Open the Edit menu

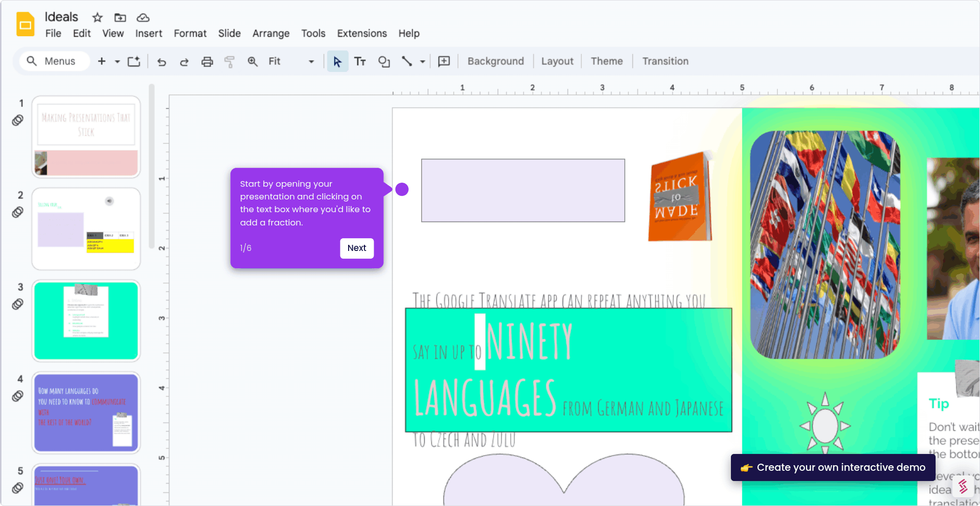(82, 33)
